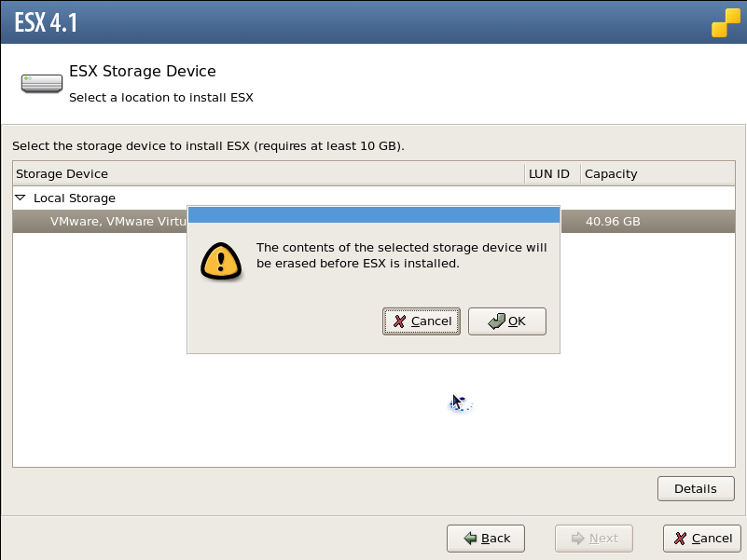Select the VMware Virtual disk row
The width and height of the screenshot is (747, 560).
(374, 222)
